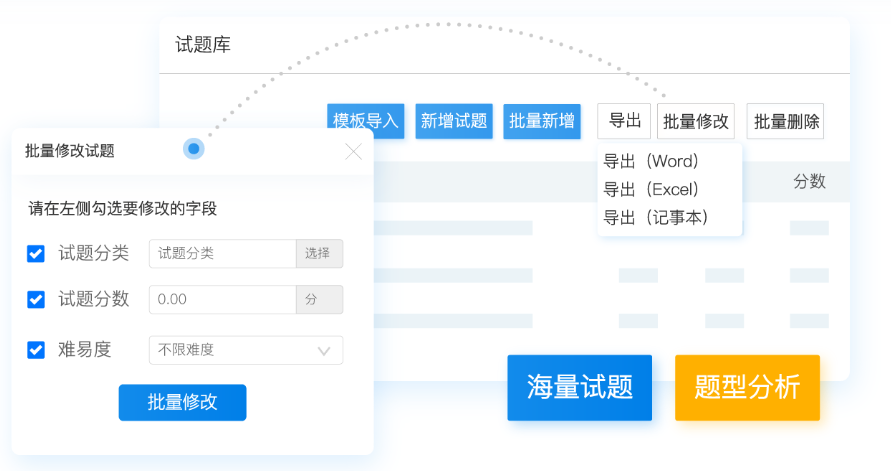Click the chevron arrow in difficulty selector
Viewport: 891px width, 471px height.
pyautogui.click(x=324, y=351)
